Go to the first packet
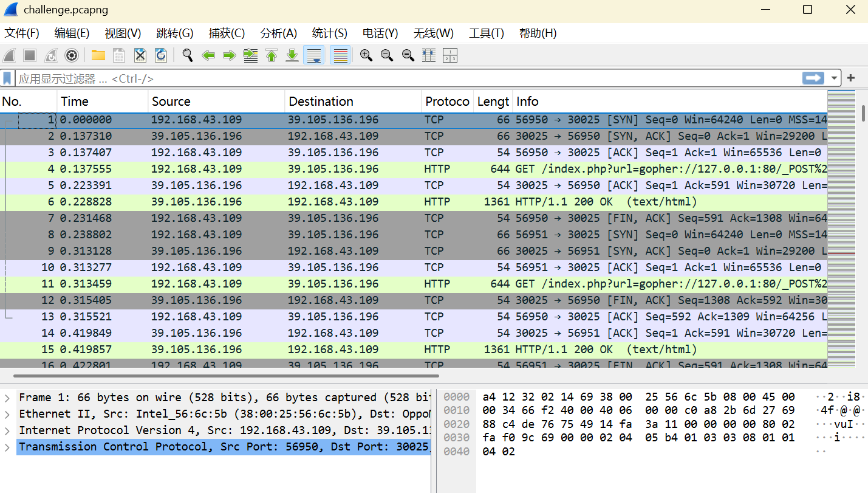Viewport: 868px width, 493px height. click(x=272, y=55)
